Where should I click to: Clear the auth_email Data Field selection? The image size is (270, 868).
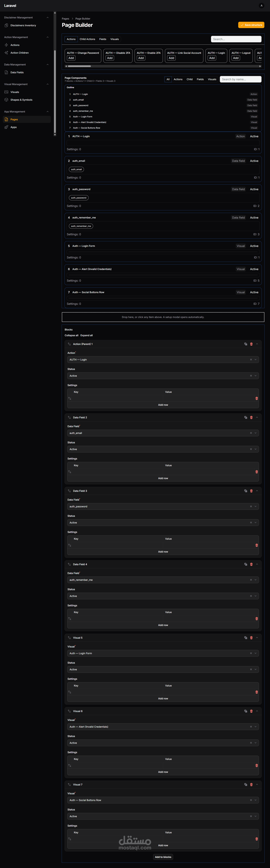click(251, 433)
